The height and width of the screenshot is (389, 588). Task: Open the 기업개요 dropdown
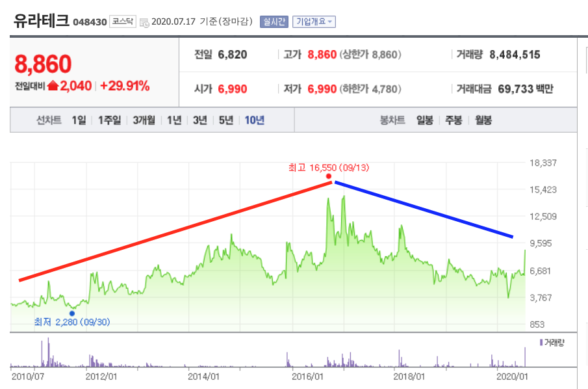pos(314,21)
